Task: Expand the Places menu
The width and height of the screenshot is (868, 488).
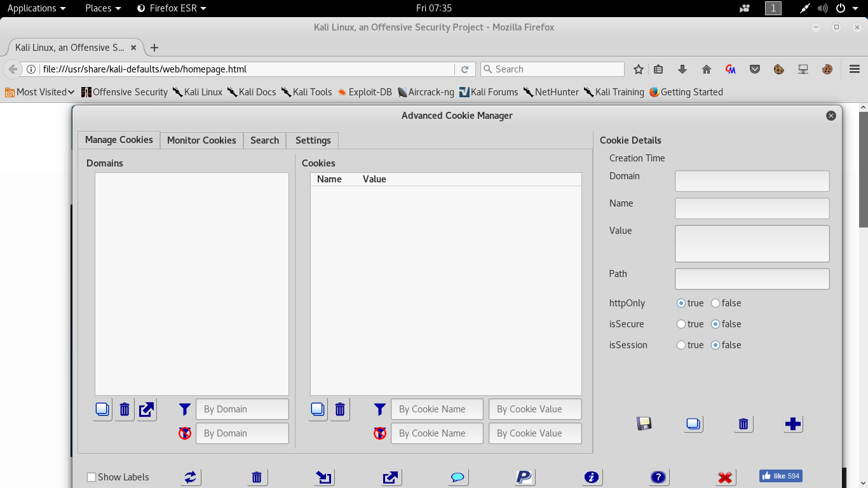Action: click(103, 8)
